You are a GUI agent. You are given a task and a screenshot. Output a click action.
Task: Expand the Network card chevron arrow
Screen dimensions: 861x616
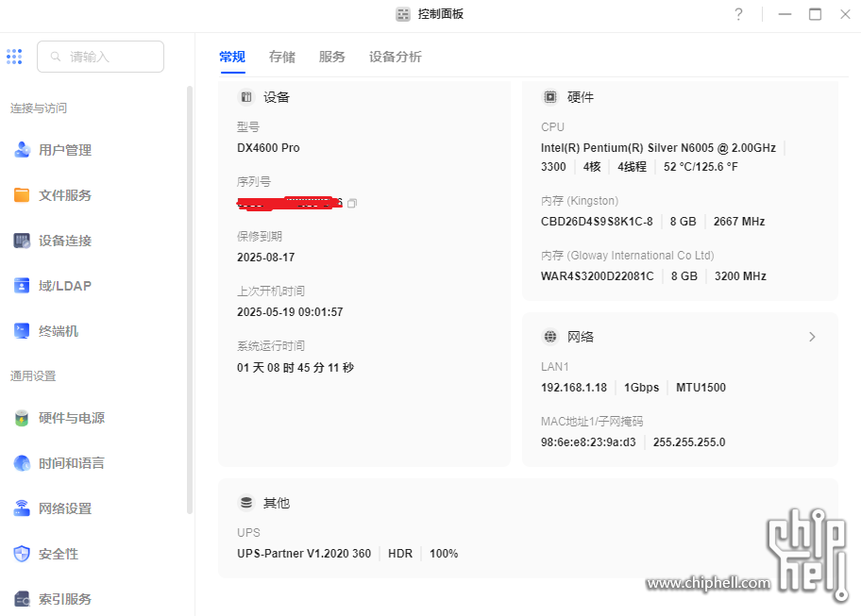coord(812,337)
